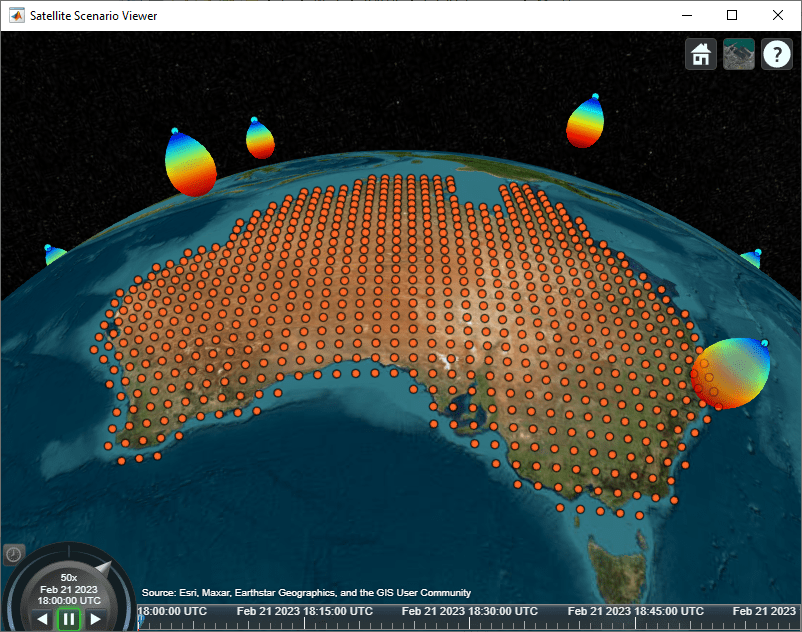The image size is (802, 632).
Task: Open the navigation help button
Action: pos(777,54)
